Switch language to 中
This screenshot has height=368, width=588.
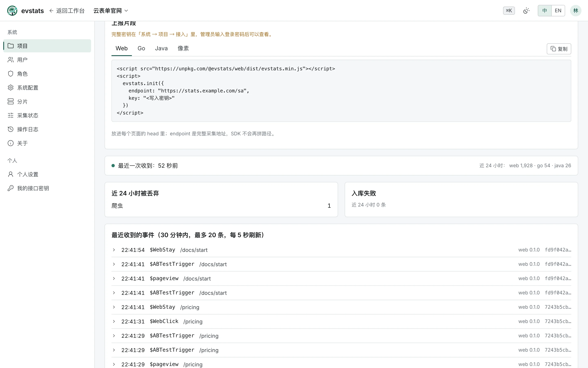(x=545, y=10)
